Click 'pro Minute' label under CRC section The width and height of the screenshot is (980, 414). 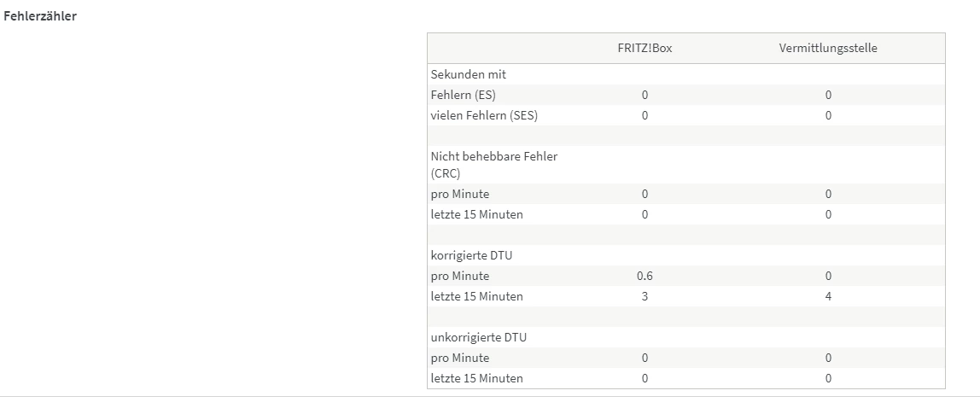[459, 194]
